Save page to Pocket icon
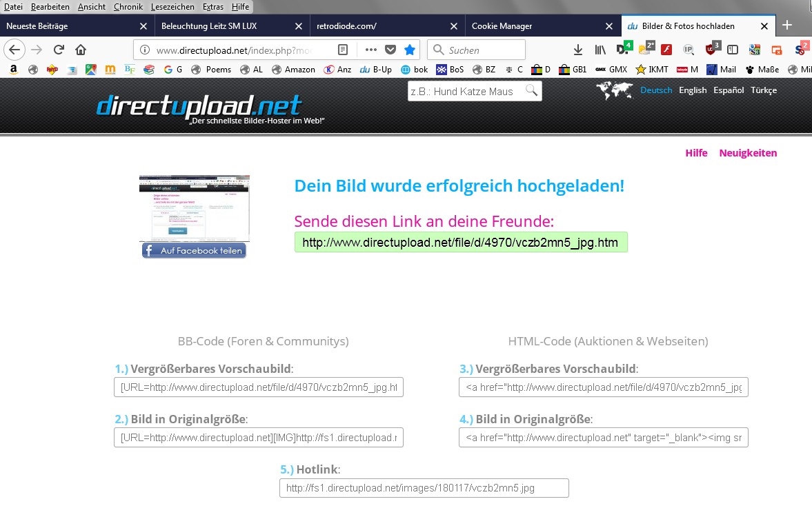This screenshot has height=508, width=812. click(390, 50)
